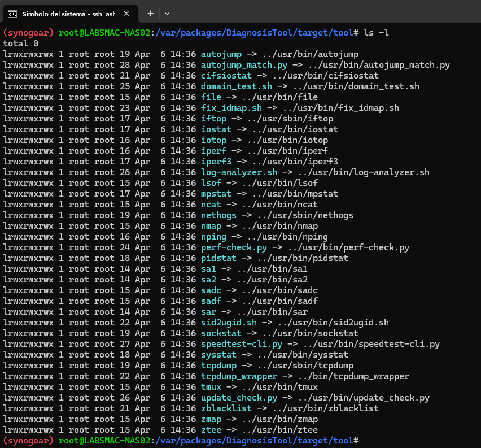Viewport: 481px width, 448px height.
Task: Click the log-analyzer.sh symlink name
Action: pyautogui.click(x=238, y=172)
